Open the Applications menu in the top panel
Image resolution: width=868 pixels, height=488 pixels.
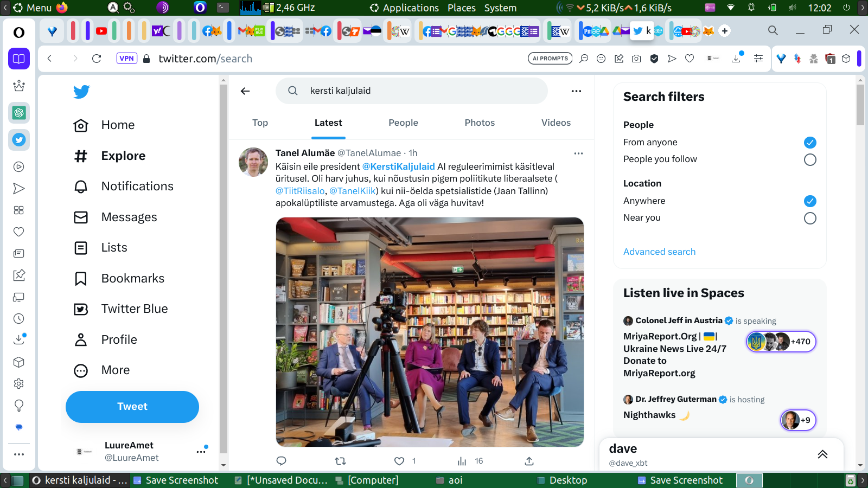point(410,8)
